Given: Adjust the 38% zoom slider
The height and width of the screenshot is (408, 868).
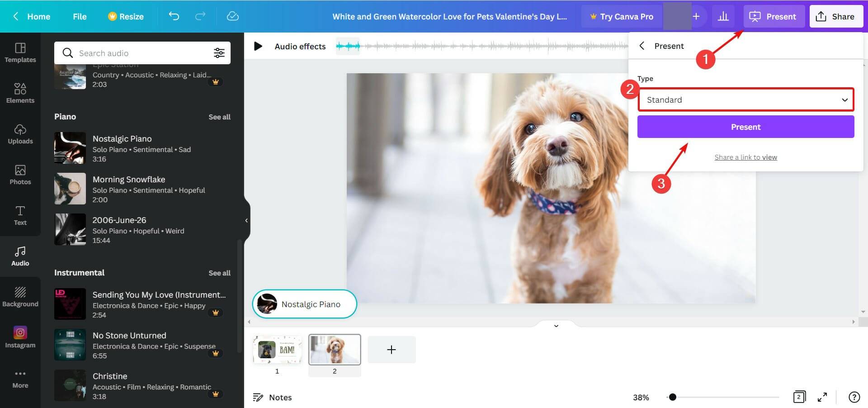Looking at the screenshot, I should click(x=672, y=397).
